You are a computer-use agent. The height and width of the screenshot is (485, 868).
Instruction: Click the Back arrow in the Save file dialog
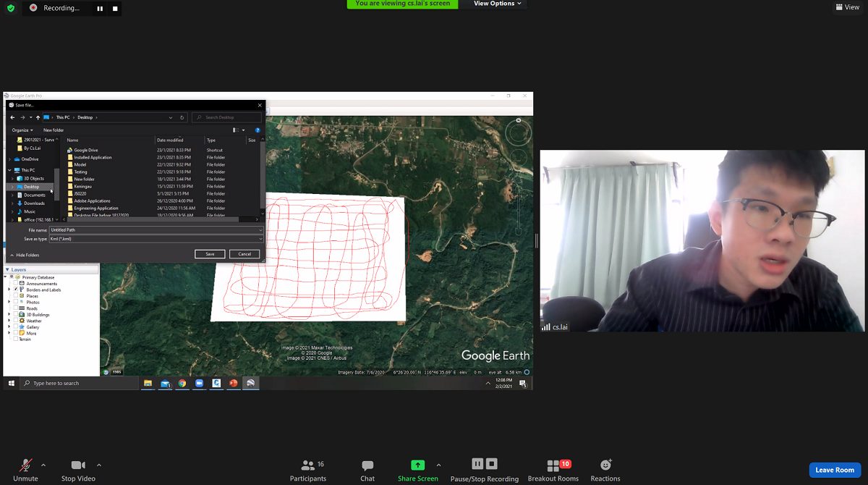click(12, 117)
